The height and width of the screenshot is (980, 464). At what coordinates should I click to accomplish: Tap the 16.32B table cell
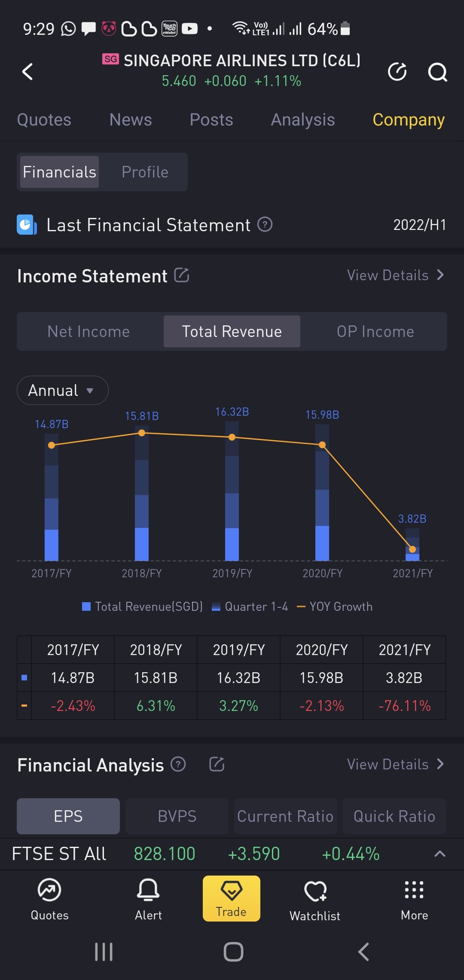click(x=239, y=678)
